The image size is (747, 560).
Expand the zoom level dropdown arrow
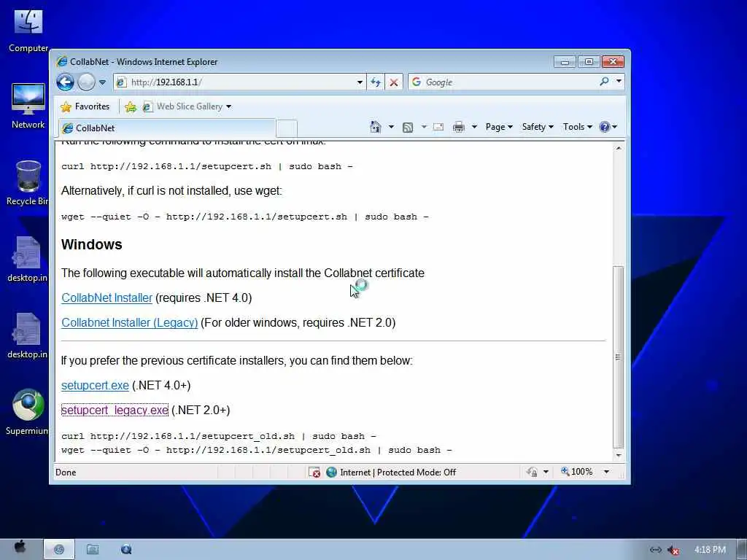pos(606,472)
